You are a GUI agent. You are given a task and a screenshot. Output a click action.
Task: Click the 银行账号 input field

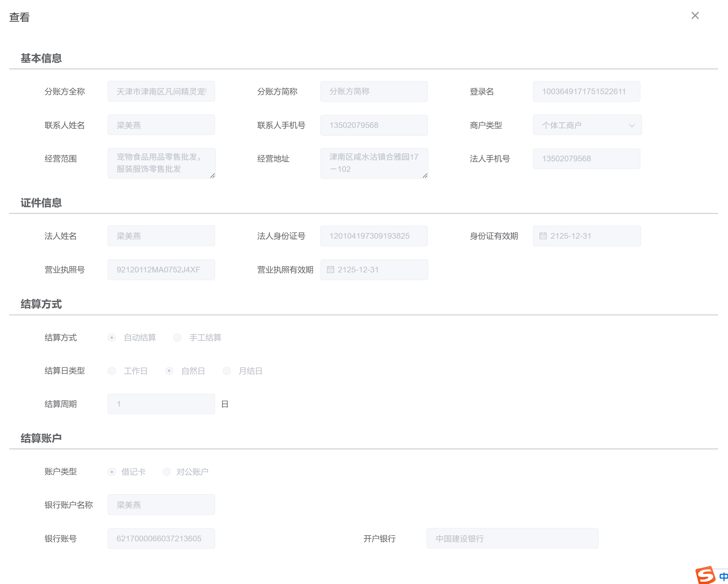pyautogui.click(x=161, y=538)
